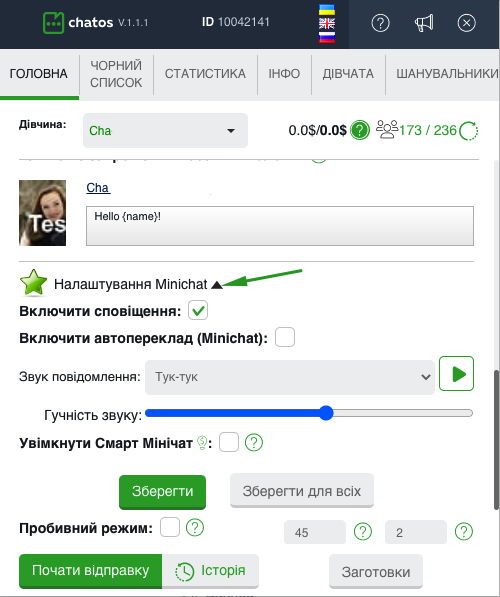This screenshot has height=597, width=500.
Task: Click the Почати відправку button
Action: point(91,571)
